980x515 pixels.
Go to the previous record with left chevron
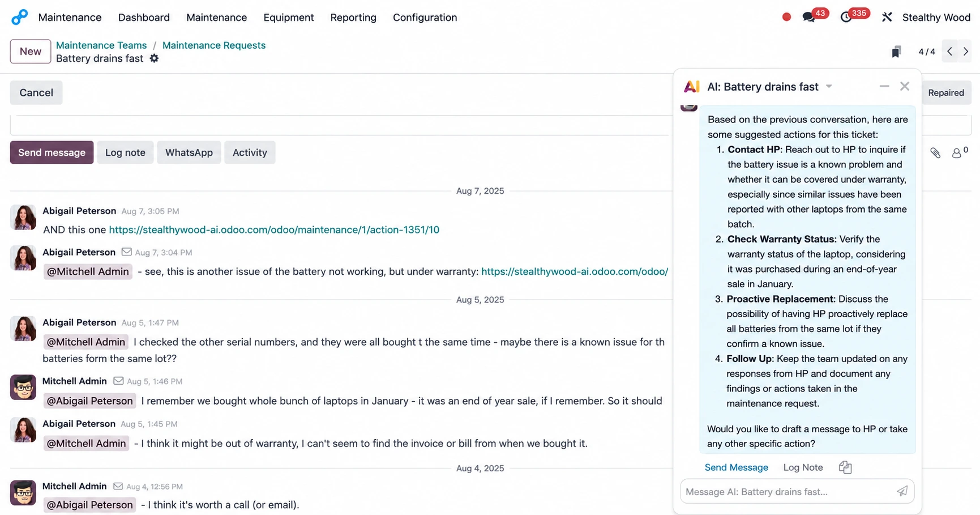[949, 52]
